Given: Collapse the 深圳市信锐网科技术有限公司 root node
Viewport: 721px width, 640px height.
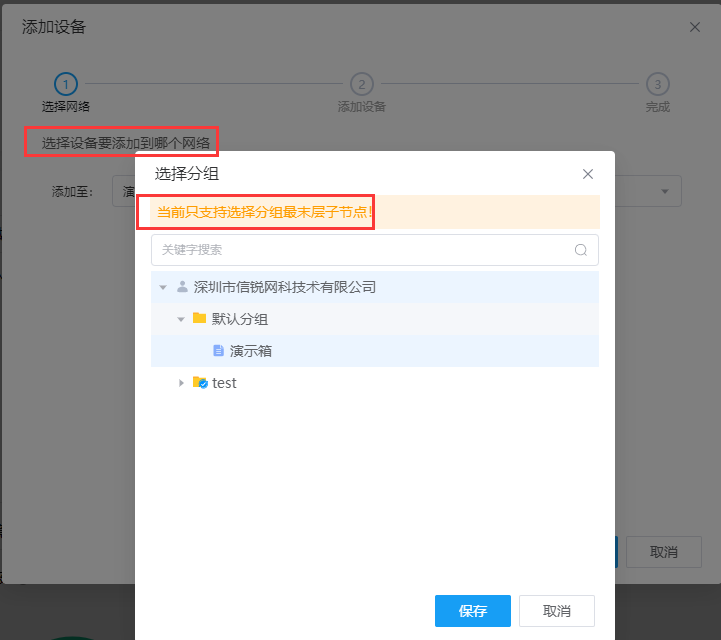Looking at the screenshot, I should [x=163, y=287].
